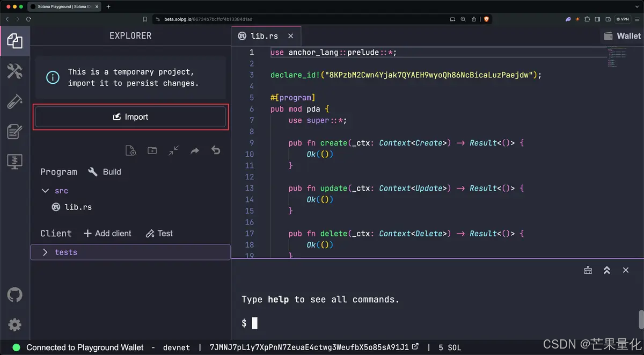Go back in browser
Screen dimensions: 644x355
[x=7, y=19]
